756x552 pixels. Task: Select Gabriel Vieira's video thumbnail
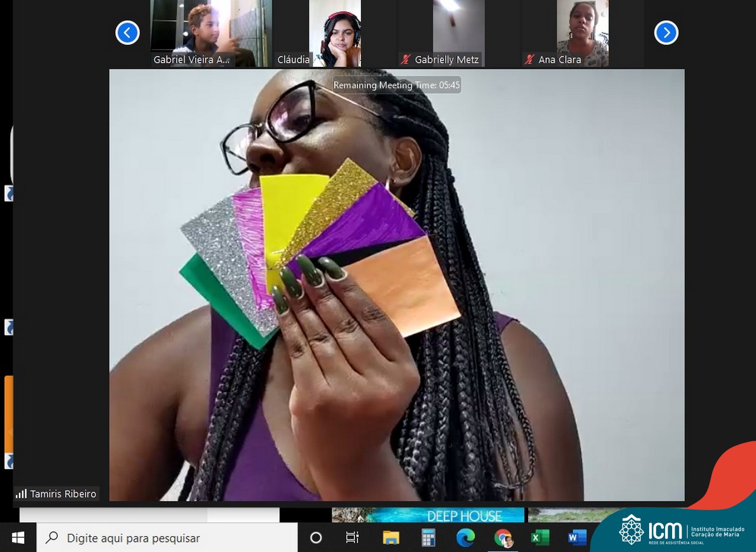(204, 33)
